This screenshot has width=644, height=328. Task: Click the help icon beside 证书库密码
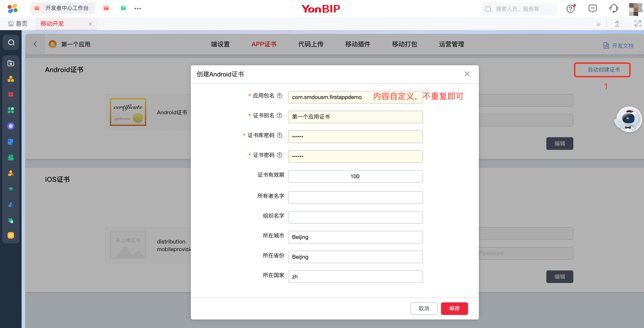click(279, 135)
